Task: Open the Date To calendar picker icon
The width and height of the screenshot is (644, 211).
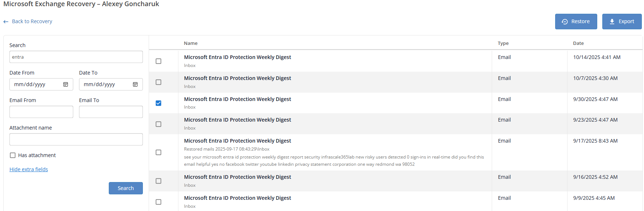Action: pyautogui.click(x=135, y=84)
